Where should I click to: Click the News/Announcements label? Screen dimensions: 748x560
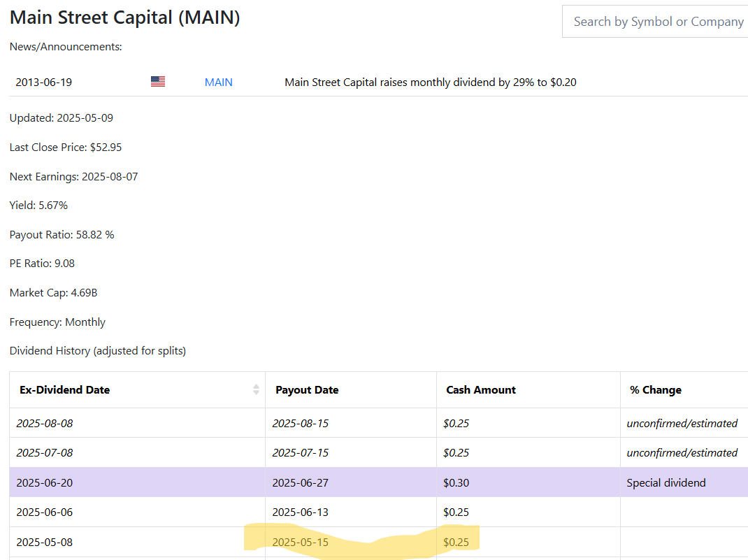point(66,47)
